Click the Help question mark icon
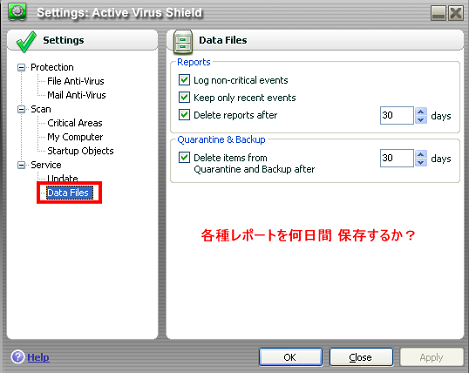Viewport: 469px width, 373px height. pyautogui.click(x=18, y=357)
